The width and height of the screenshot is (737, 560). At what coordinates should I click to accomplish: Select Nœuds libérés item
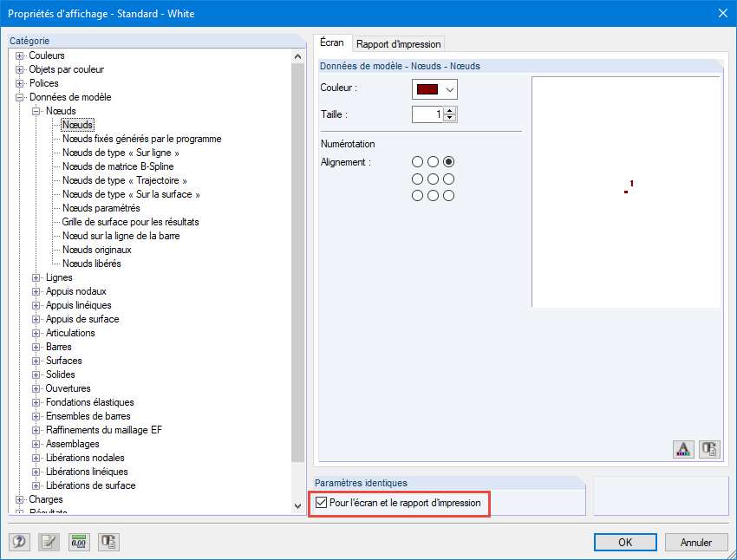92,264
